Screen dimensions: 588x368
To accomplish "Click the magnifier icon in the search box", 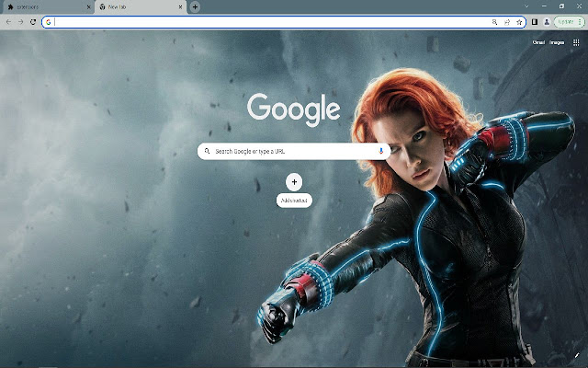I will pos(207,151).
